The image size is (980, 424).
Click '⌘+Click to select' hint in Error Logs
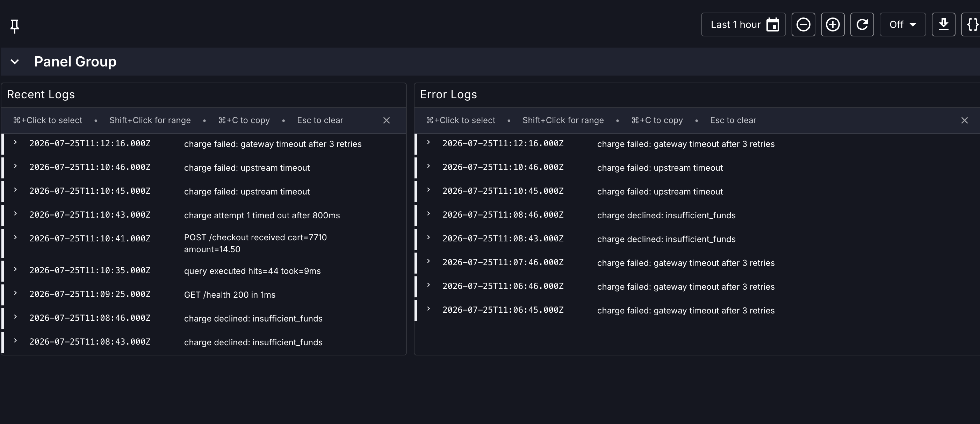pyautogui.click(x=460, y=120)
